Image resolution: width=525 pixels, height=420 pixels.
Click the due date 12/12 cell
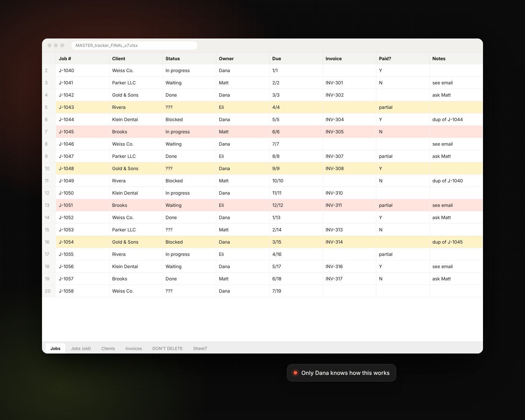pos(296,205)
